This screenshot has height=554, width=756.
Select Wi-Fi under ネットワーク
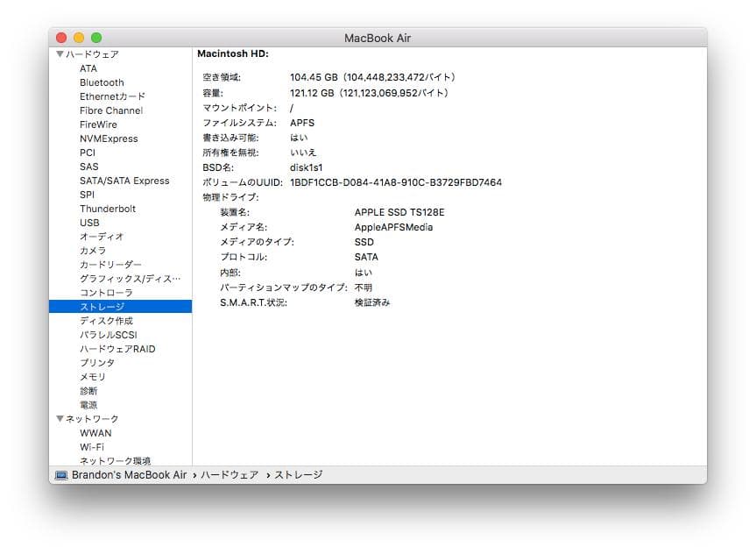tap(92, 447)
